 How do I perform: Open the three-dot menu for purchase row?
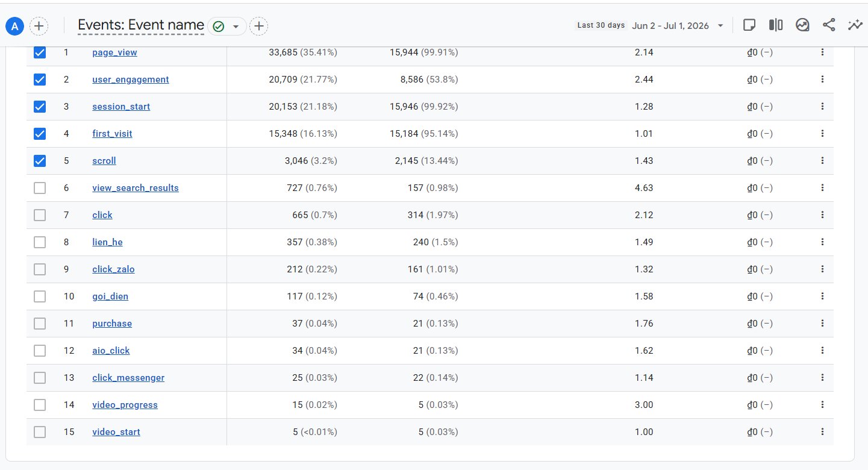coord(822,324)
